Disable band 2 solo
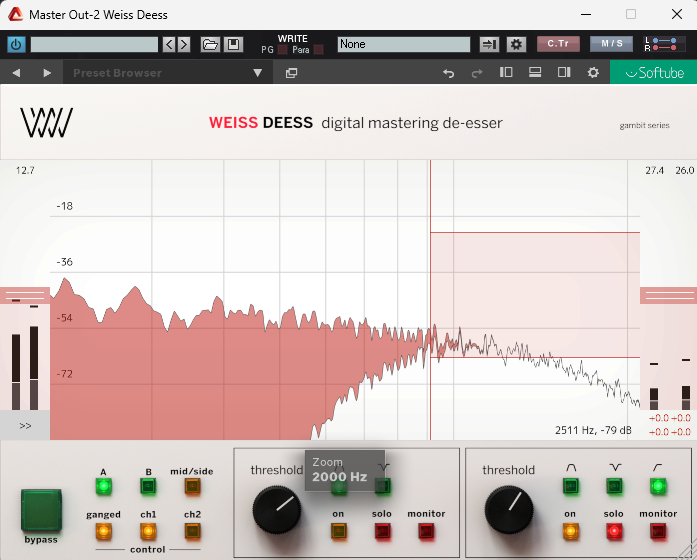 tap(614, 531)
